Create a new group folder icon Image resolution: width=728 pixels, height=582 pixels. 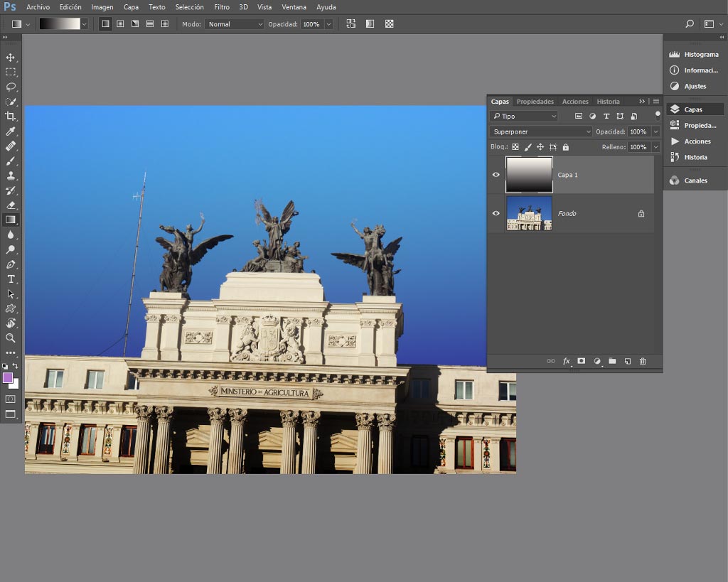click(x=612, y=361)
